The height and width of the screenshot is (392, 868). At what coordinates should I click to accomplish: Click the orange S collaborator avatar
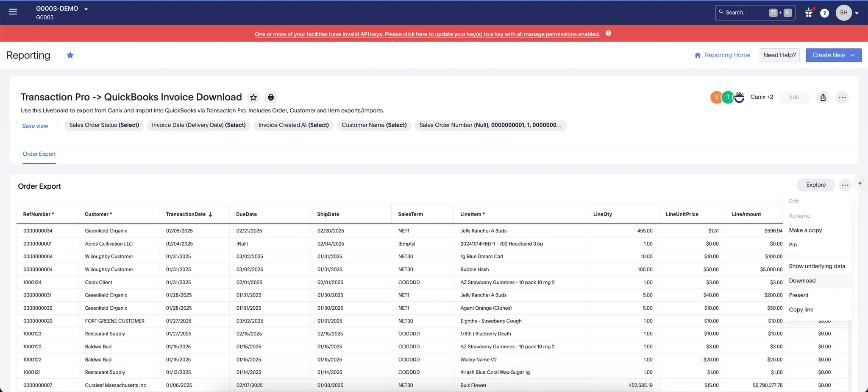(716, 97)
